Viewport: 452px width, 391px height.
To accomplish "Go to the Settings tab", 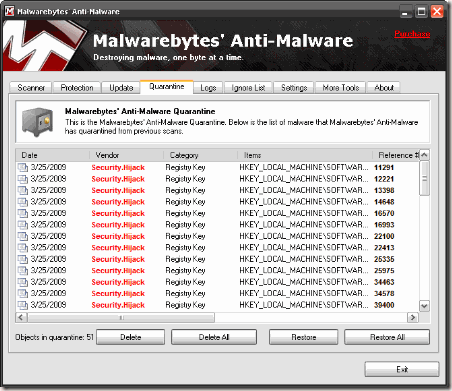I will [294, 88].
